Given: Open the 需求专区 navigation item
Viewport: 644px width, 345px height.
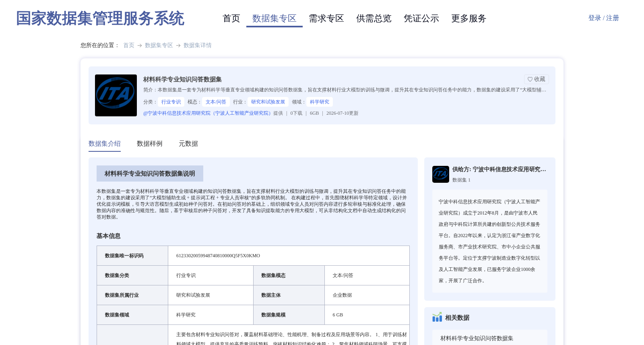Looking at the screenshot, I should [x=326, y=19].
